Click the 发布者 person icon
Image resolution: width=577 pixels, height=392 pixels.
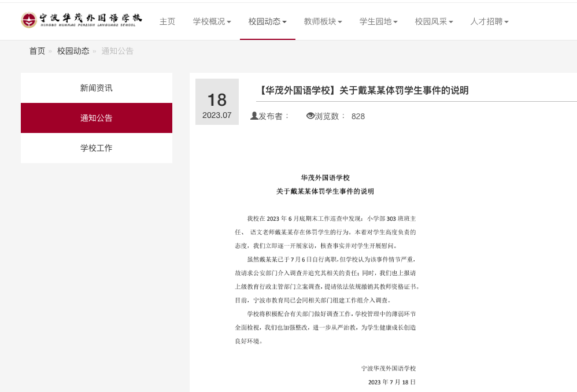point(254,116)
